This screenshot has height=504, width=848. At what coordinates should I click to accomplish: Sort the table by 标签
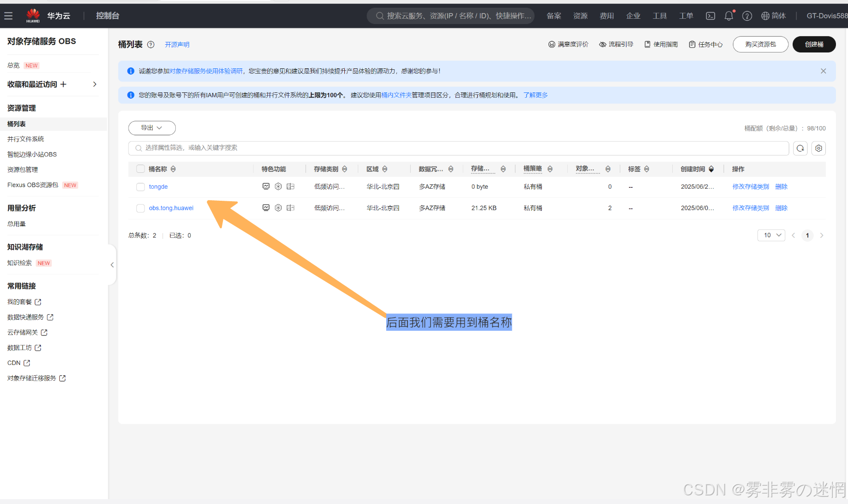pyautogui.click(x=647, y=169)
